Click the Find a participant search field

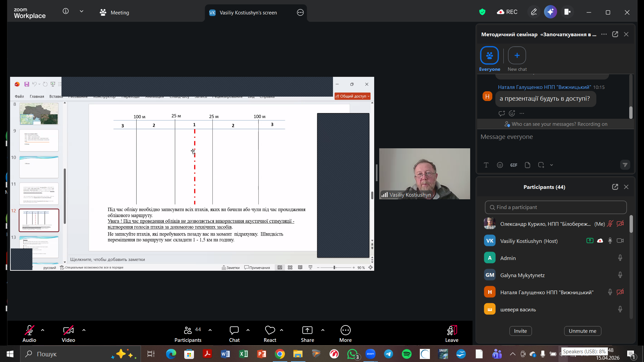(555, 207)
